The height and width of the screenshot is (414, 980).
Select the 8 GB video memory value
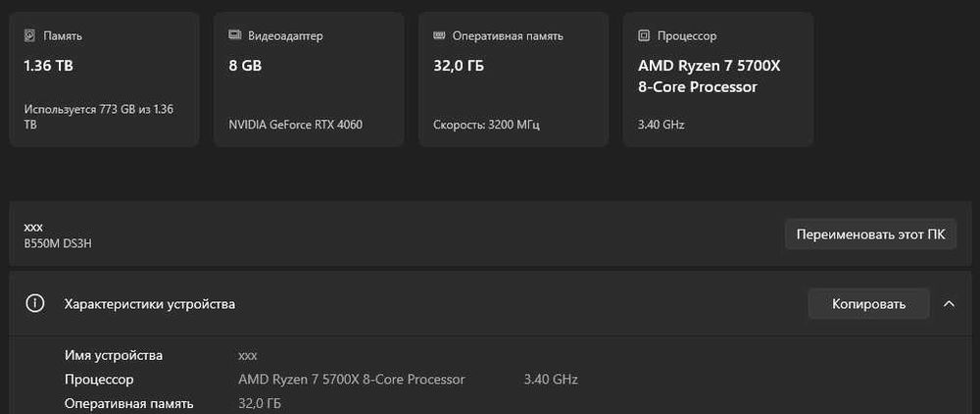coord(245,66)
